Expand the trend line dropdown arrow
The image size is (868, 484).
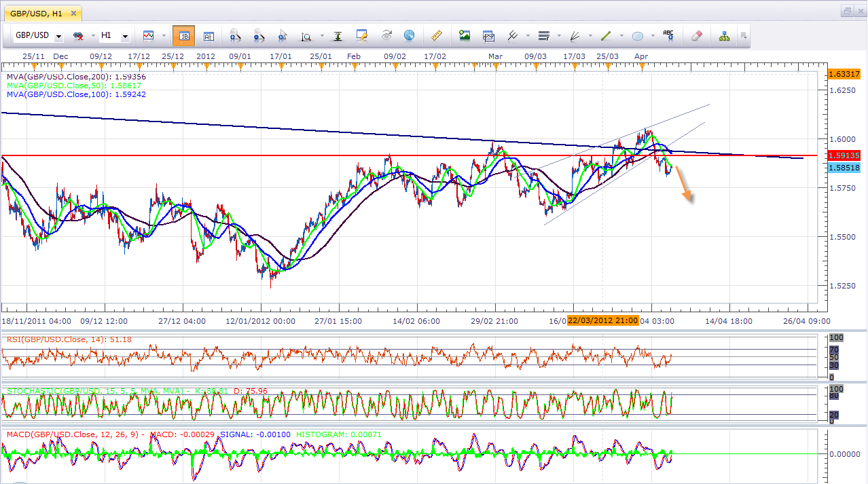(x=621, y=37)
